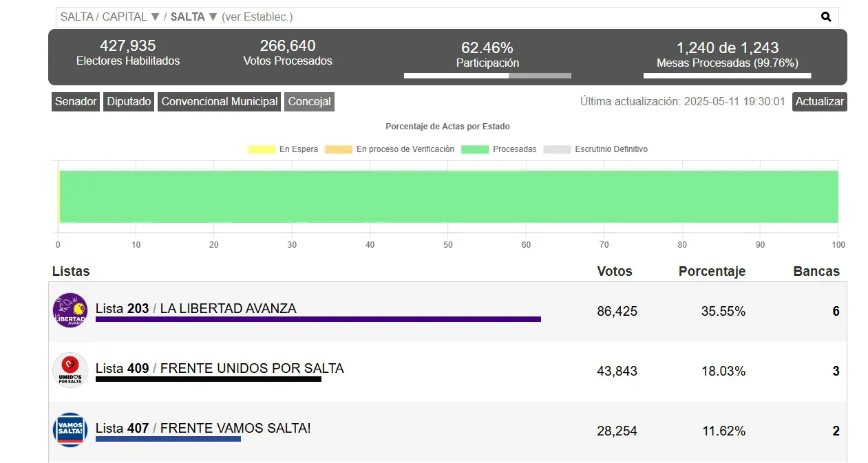The width and height of the screenshot is (868, 463).
Task: Click the search magnifier icon
Action: tap(825, 16)
